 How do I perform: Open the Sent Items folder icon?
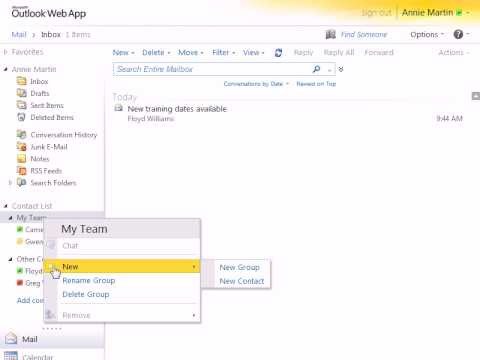(22, 105)
